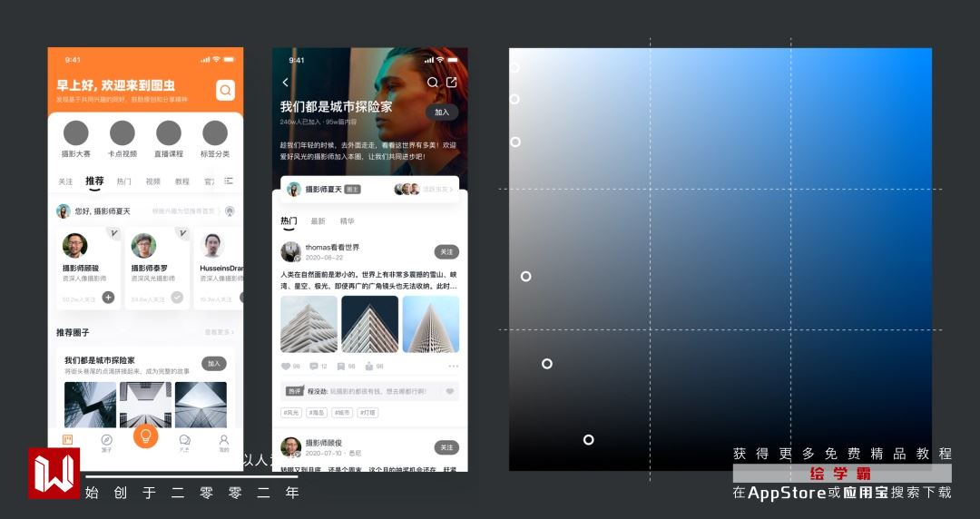Tap the share icon on circle page
980x519 pixels.
(x=452, y=83)
